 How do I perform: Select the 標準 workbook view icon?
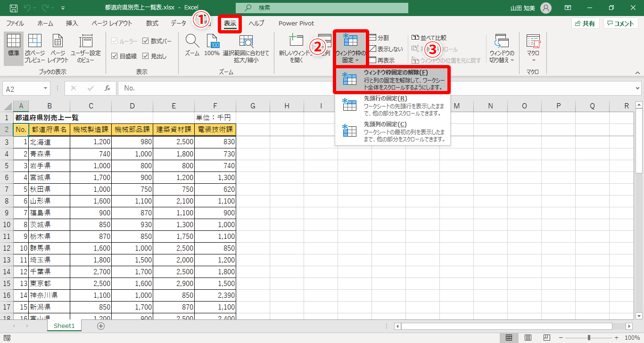[14, 49]
